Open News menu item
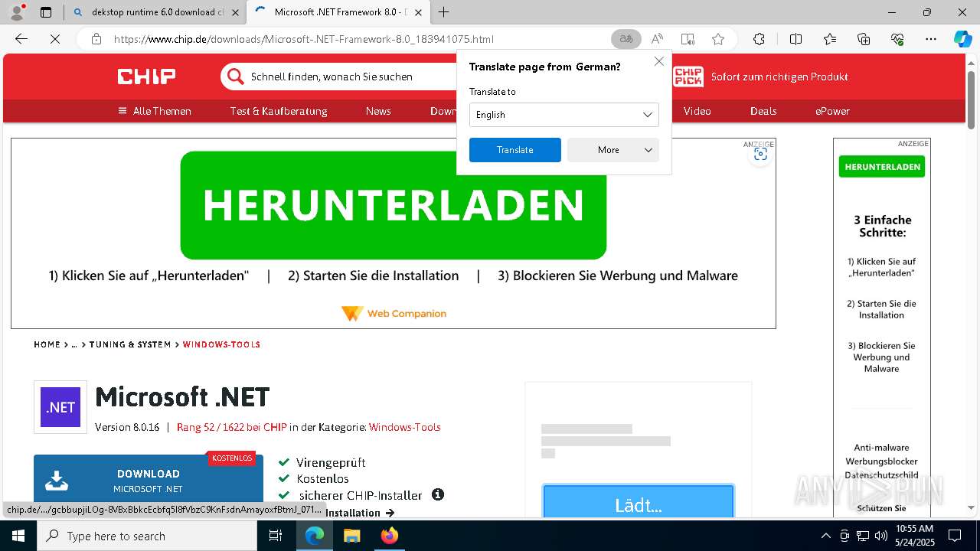The width and height of the screenshot is (980, 551). pyautogui.click(x=378, y=111)
